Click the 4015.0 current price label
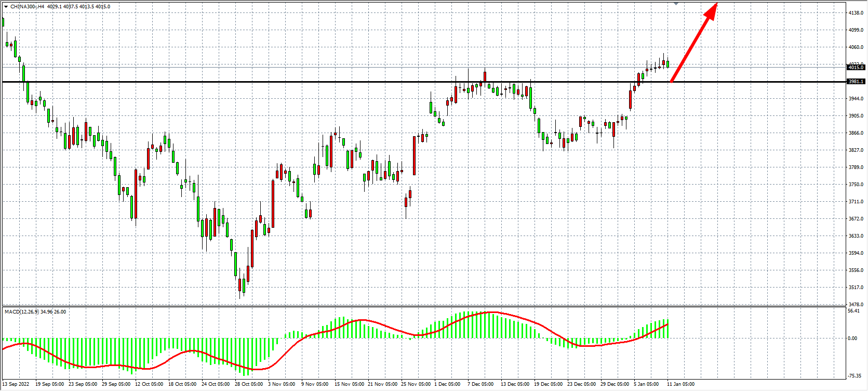Screen dimensions: 868x391 pos(856,67)
